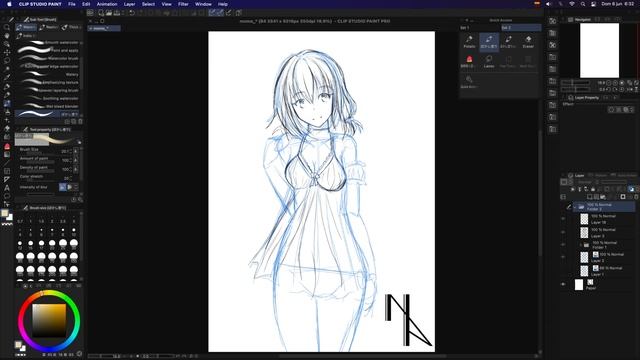640x360 pixels.
Task: Select the Lasso selection tool
Action: tap(7, 61)
